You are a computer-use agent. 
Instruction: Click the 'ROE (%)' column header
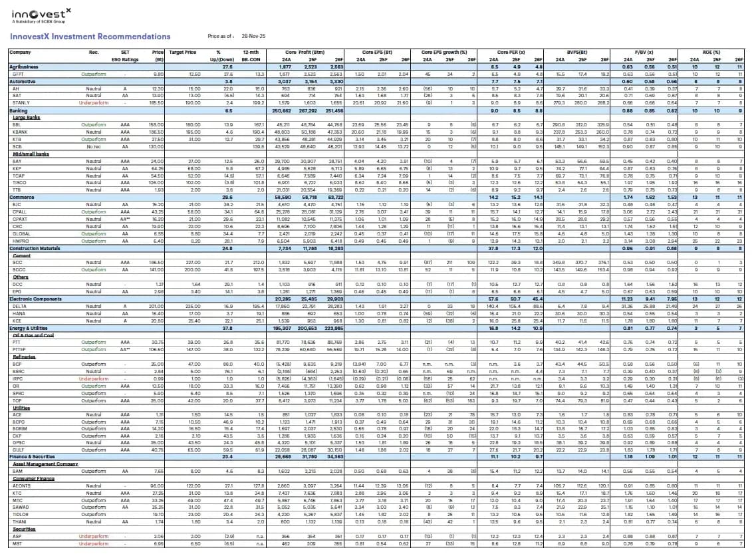click(711, 52)
